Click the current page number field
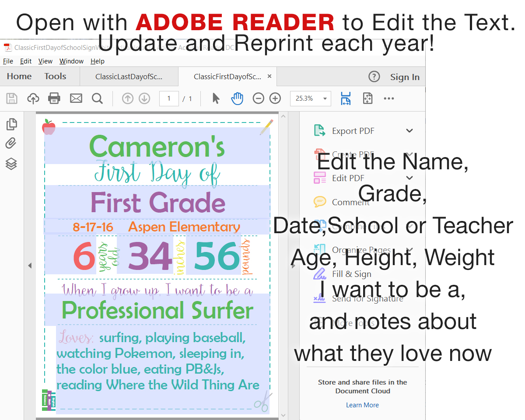 [169, 98]
